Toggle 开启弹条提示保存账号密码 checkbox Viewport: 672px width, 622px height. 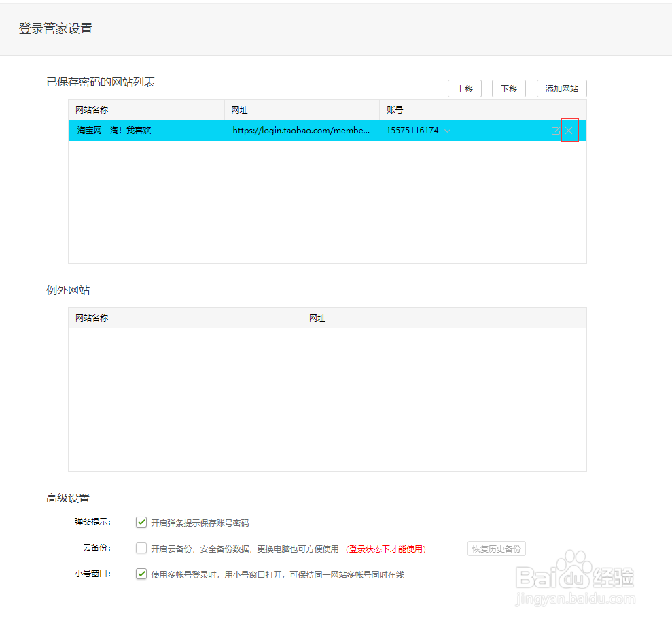pyautogui.click(x=141, y=522)
